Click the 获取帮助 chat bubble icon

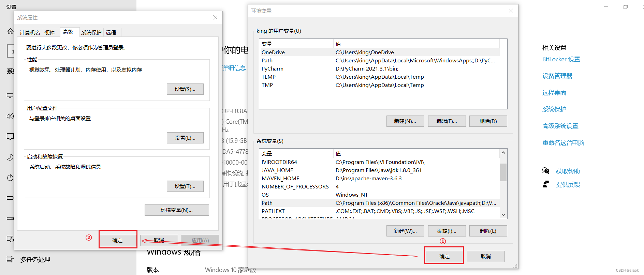546,171
